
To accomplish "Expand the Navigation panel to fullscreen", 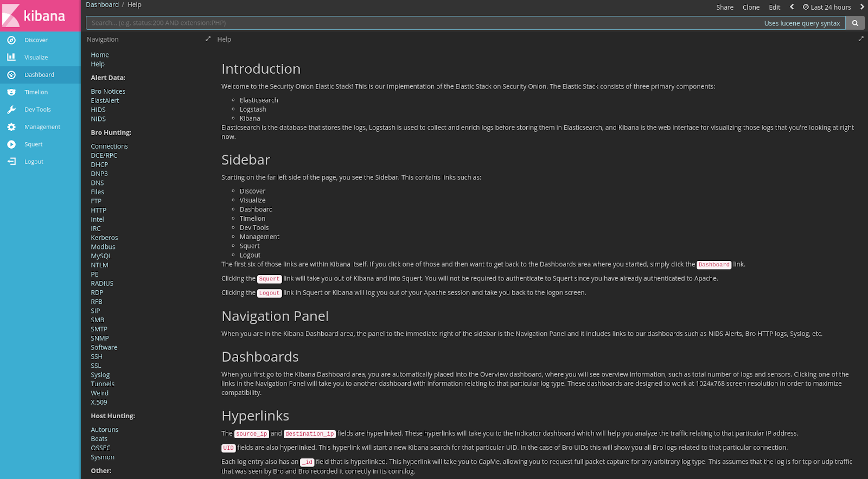I will [x=208, y=39].
